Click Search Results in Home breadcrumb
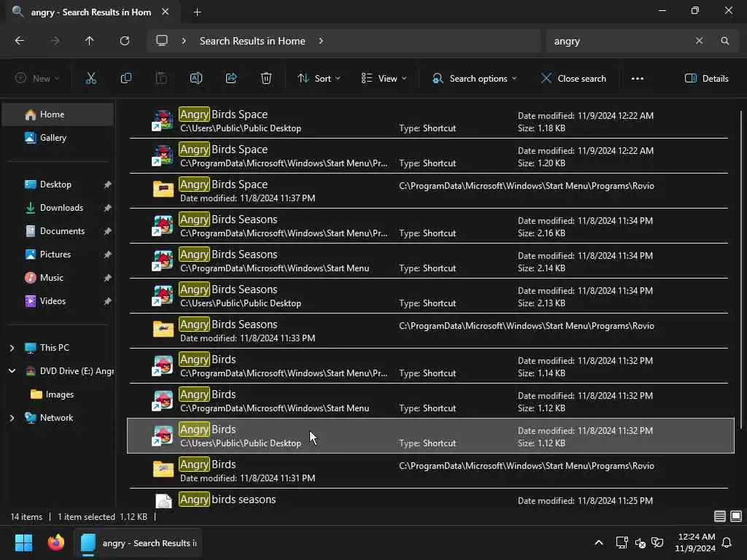Screen dimensions: 747x560 tap(252, 41)
